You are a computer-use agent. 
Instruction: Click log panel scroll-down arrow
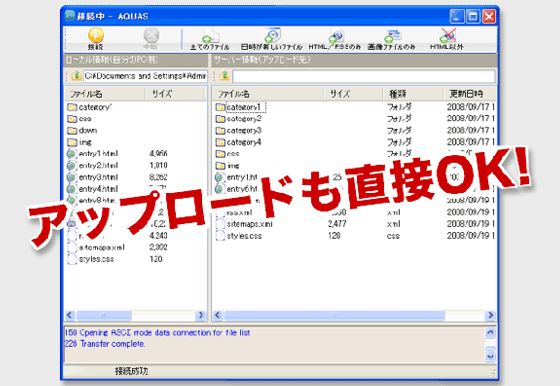coord(490,356)
